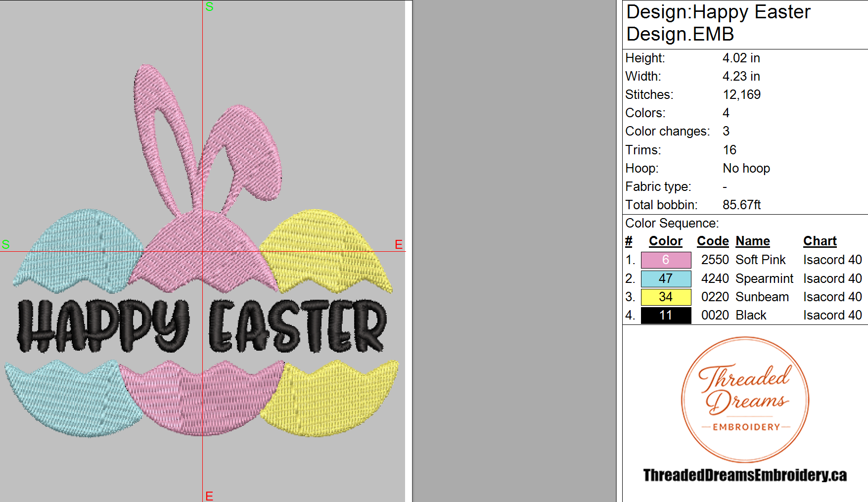Select the Hoop value No hoop

(x=746, y=168)
